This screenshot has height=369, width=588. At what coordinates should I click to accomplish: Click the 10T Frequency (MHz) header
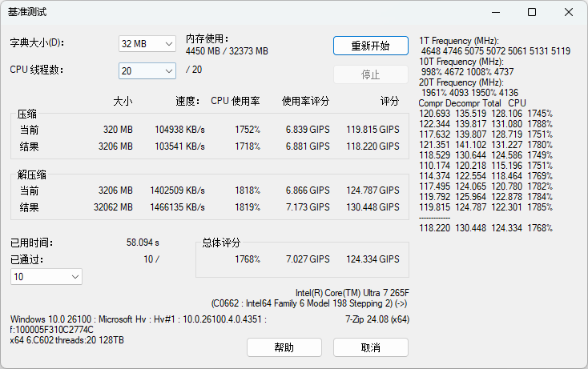pyautogui.click(x=461, y=62)
